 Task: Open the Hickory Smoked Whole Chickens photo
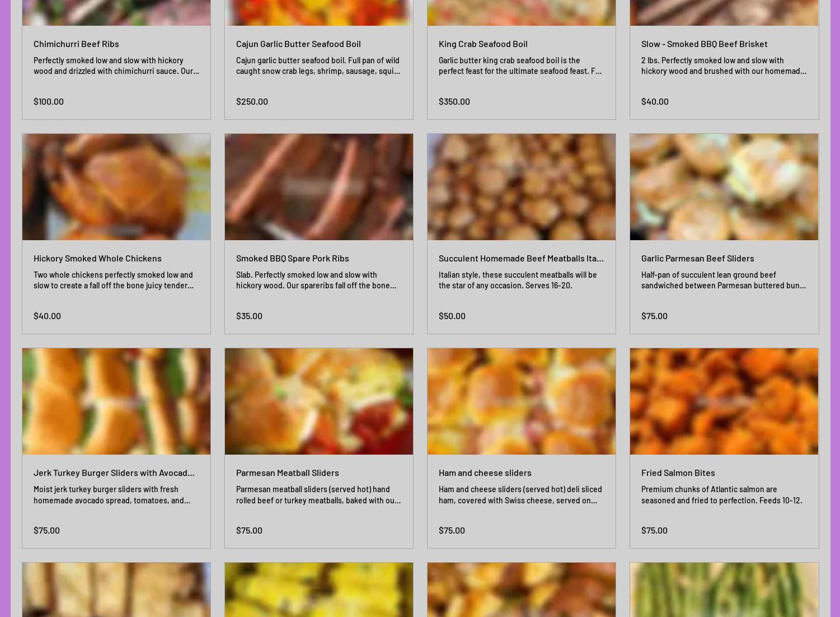coord(116,187)
